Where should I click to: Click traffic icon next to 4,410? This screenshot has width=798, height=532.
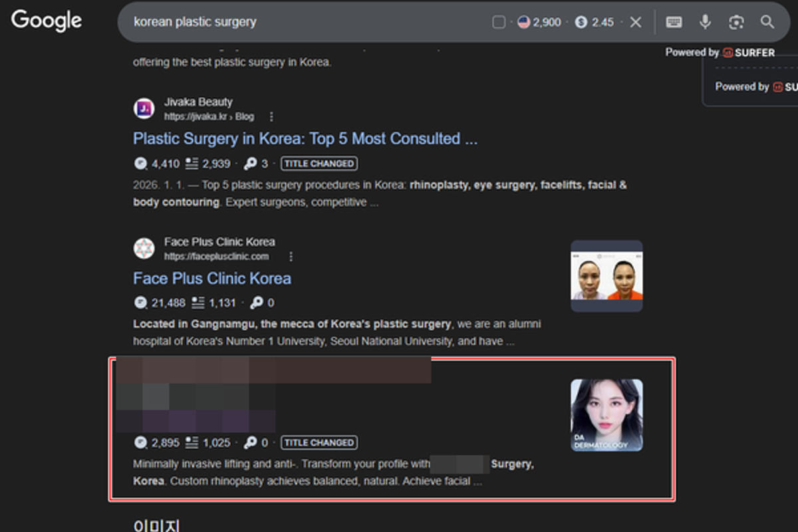[x=140, y=163]
